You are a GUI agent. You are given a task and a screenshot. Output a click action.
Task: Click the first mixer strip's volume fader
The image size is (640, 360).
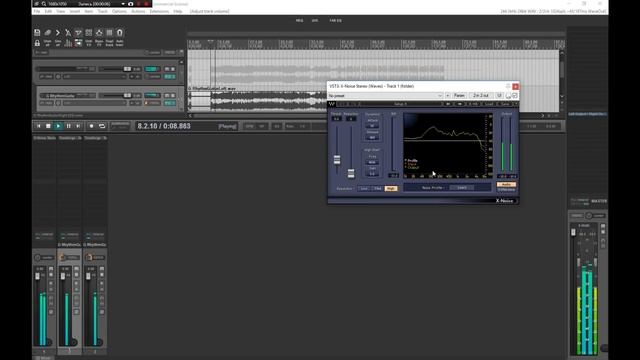point(38,276)
